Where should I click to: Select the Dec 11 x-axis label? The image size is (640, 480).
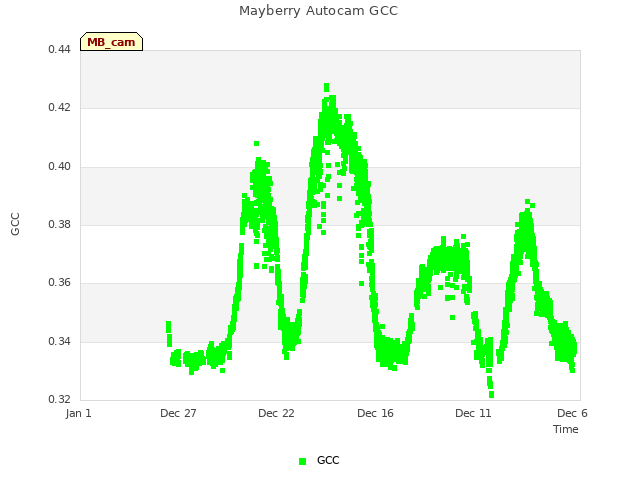coord(473,413)
